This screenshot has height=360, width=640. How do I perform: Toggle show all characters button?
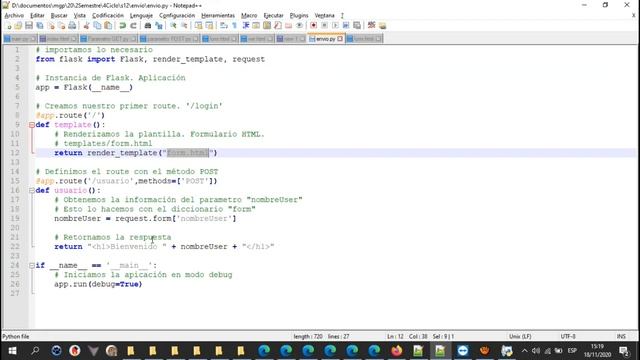(x=235, y=26)
